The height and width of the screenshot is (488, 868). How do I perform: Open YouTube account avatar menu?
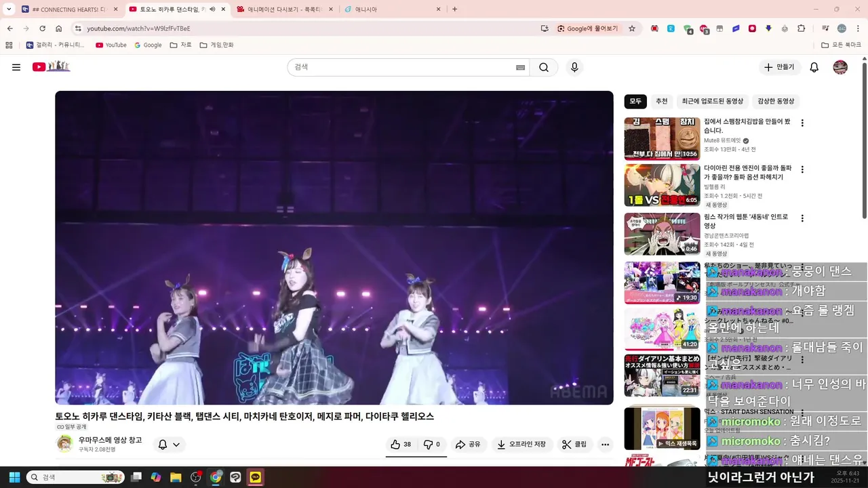(x=840, y=67)
